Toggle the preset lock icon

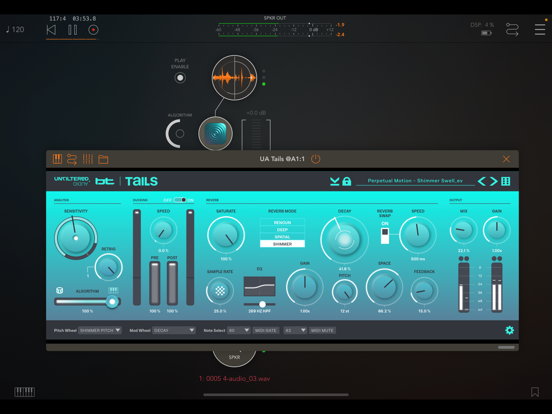pos(347,181)
